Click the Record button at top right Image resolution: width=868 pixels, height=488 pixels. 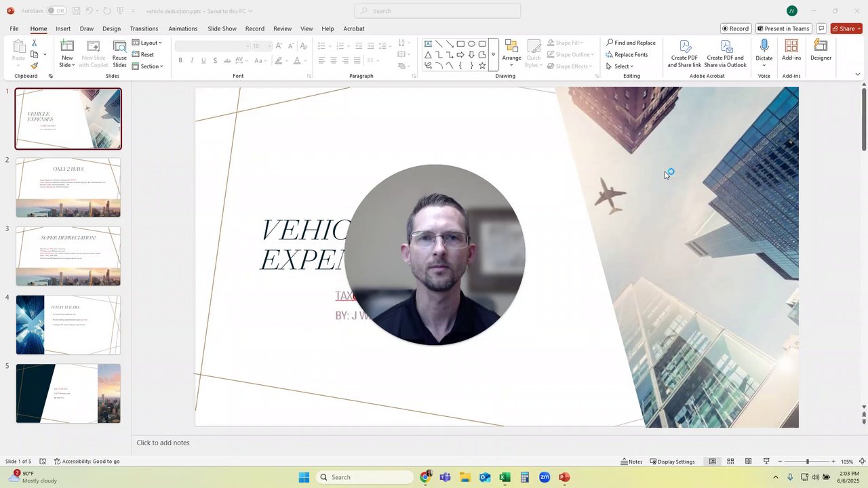tap(735, 28)
